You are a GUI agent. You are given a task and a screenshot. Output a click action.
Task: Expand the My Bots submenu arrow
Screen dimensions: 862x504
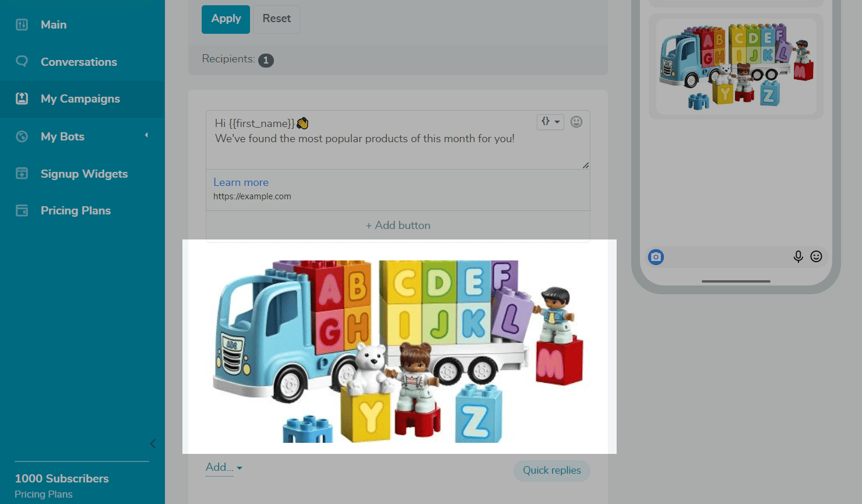(x=146, y=135)
